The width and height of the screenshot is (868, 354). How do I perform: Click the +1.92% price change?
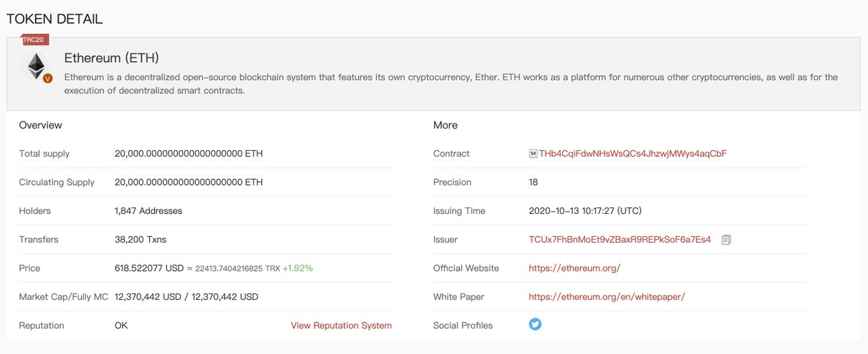(x=298, y=268)
